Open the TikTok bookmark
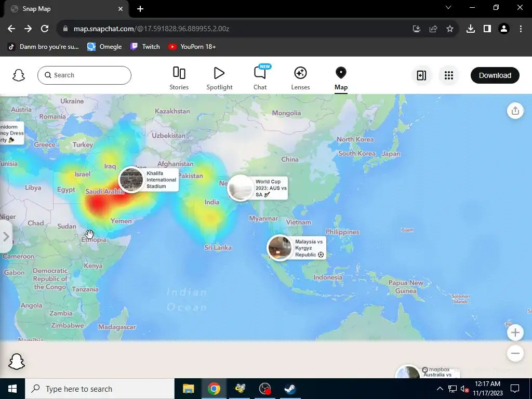Viewport: 532px width, 399px height. 43,47
